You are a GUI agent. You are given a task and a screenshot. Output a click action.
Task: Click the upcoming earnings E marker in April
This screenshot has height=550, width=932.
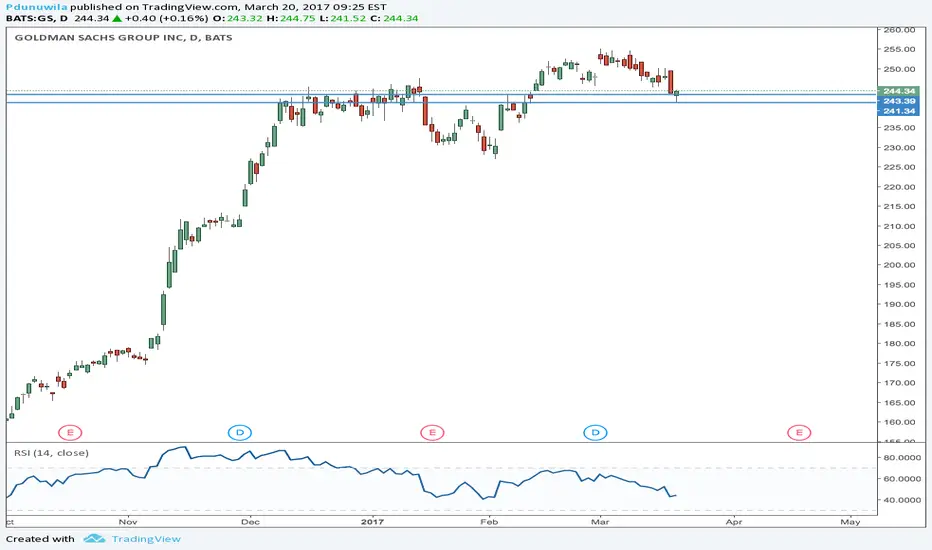coord(799,432)
